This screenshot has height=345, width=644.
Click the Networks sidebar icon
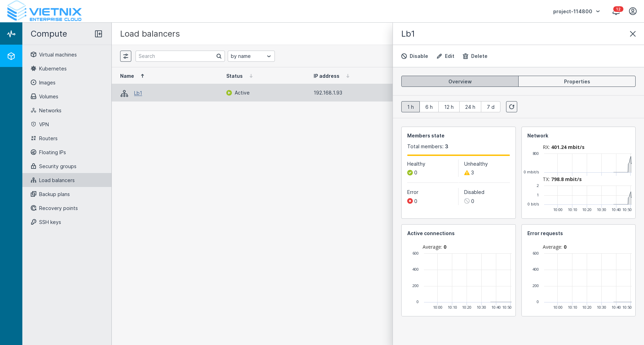coord(34,111)
